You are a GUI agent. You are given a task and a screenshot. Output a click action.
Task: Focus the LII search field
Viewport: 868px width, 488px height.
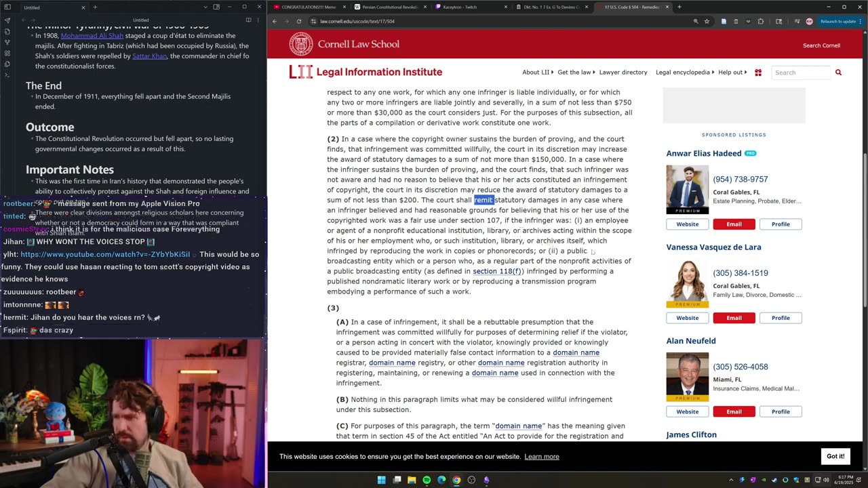click(801, 73)
